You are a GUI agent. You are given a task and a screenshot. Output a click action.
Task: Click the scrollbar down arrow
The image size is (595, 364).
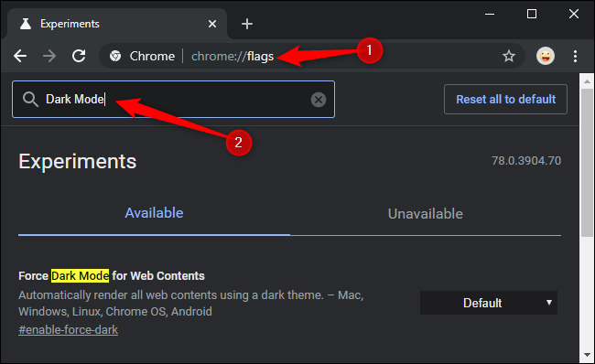pyautogui.click(x=587, y=355)
